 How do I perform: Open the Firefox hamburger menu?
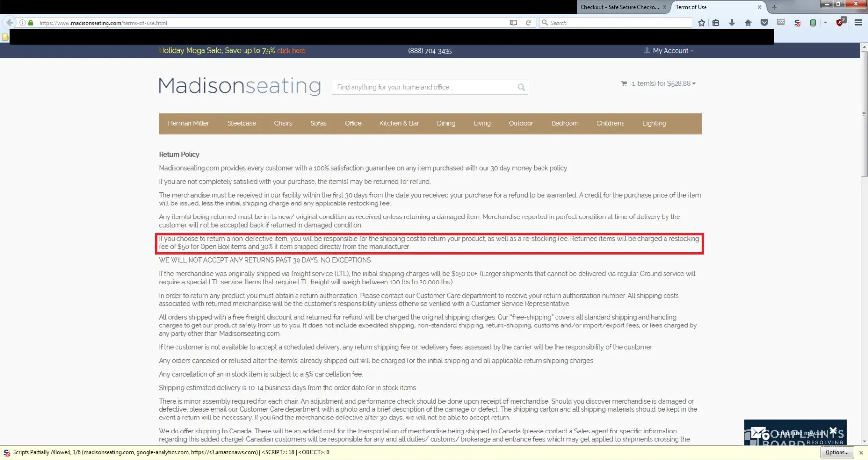click(x=858, y=23)
